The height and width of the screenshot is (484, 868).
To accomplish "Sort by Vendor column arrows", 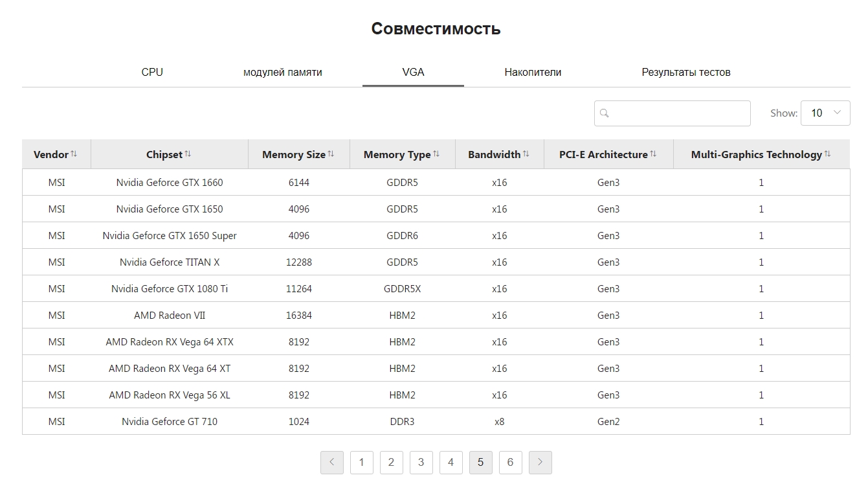I will [x=74, y=154].
